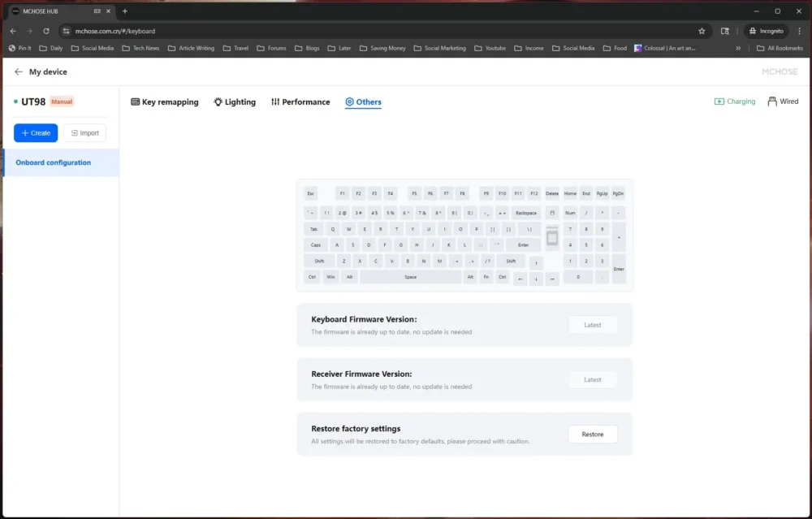Open a new browser tab
Image resolution: width=812 pixels, height=519 pixels.
point(125,11)
